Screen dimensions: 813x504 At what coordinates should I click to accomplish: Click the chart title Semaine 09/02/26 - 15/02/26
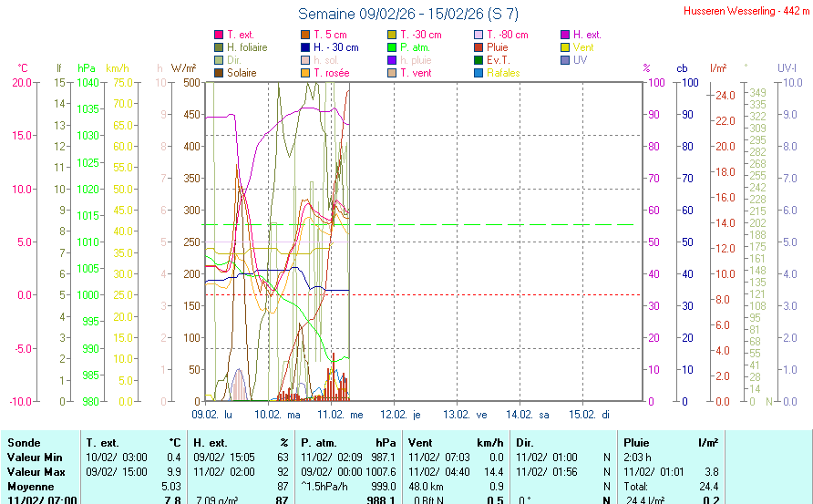point(408,14)
